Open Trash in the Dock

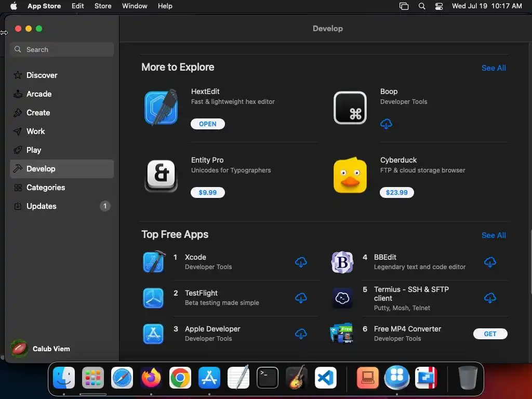pos(468,378)
